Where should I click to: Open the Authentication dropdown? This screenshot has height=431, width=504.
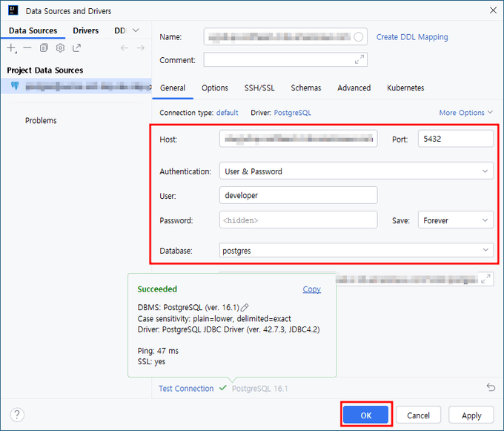click(356, 171)
